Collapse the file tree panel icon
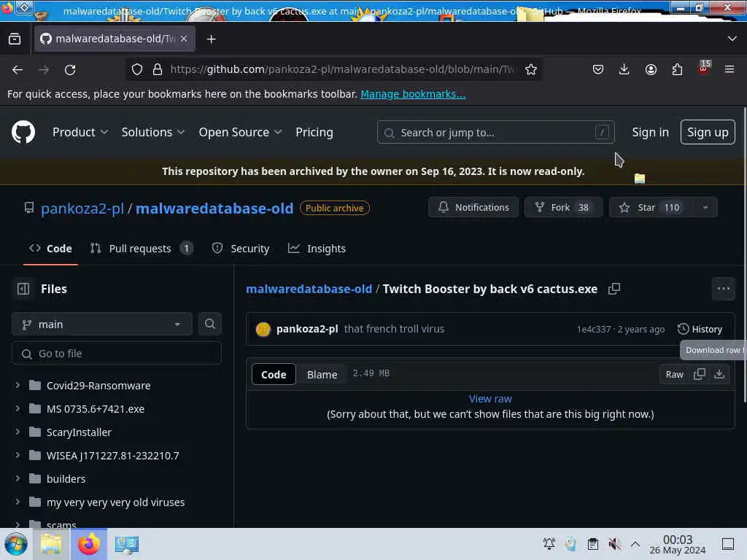 point(23,289)
